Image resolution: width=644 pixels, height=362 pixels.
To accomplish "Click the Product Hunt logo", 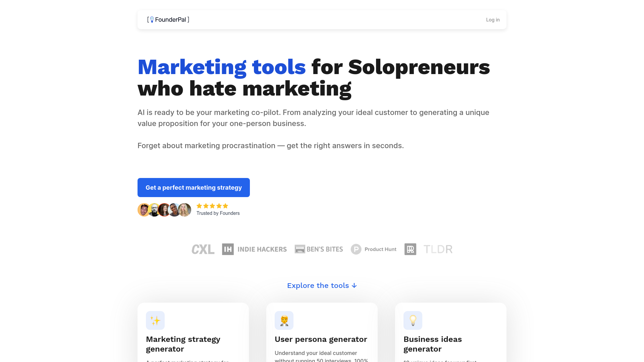I will [373, 249].
